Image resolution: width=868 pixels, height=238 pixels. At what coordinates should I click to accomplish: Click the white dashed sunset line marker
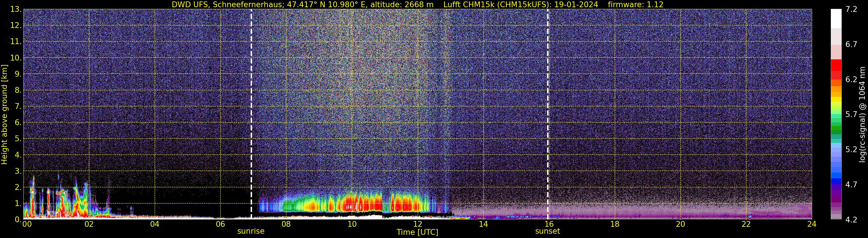[548, 114]
